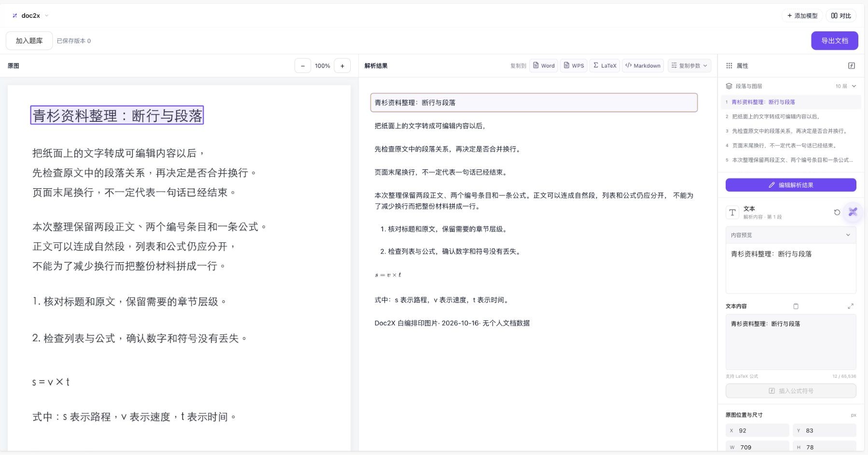Screen dimensions: 868x455
Task: Click the grid dots icon next to 属性
Action: point(729,66)
